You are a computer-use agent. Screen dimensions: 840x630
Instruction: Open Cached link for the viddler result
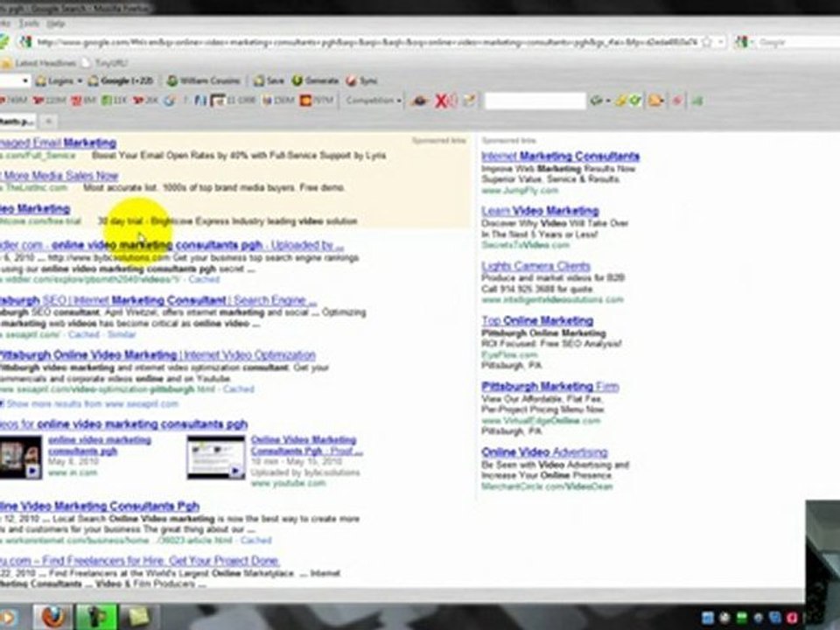(204, 279)
